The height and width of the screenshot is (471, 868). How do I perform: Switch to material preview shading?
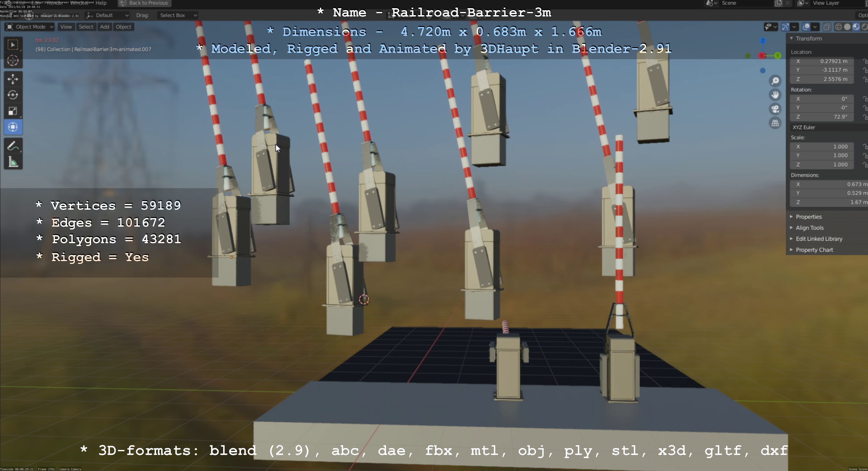856,27
